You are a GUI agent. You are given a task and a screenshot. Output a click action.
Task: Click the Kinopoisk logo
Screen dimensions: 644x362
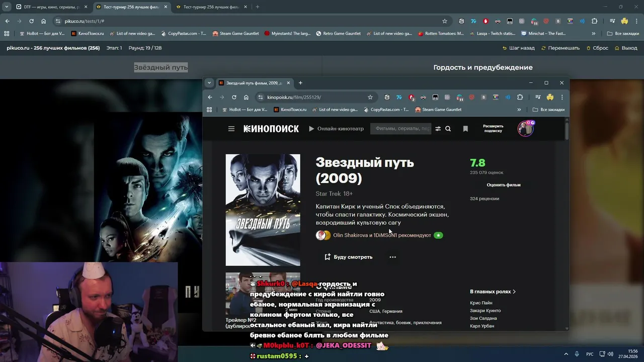tap(271, 129)
